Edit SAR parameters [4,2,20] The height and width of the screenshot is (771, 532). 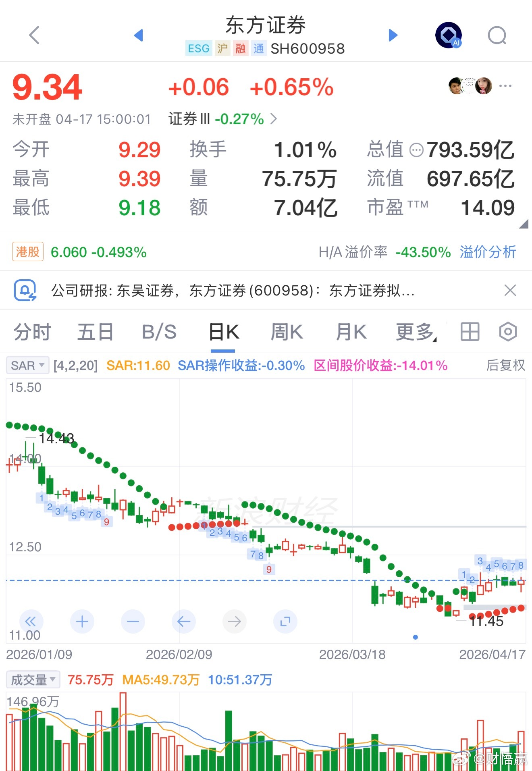pos(76,366)
